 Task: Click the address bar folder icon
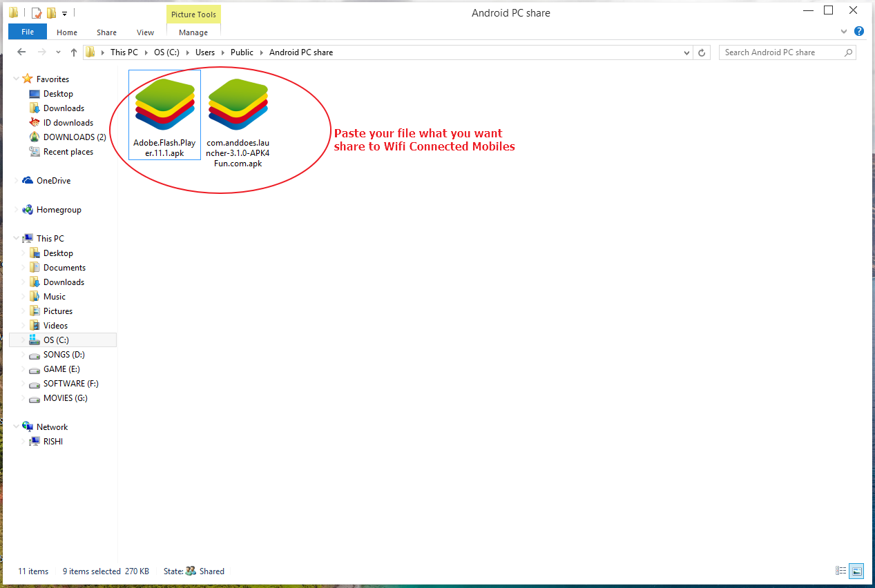coord(90,52)
